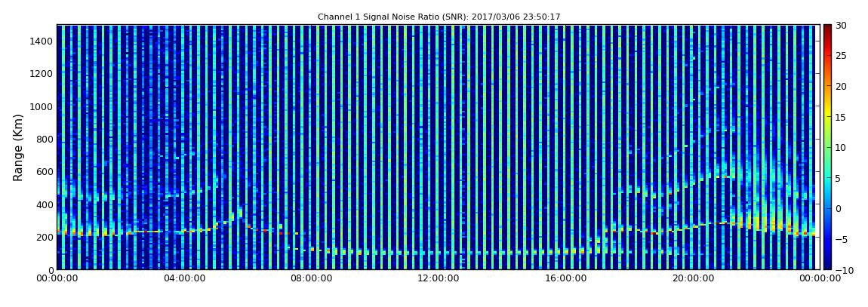This screenshot has width=868, height=307.
Task: Click the 04:00:00 time axis label
Action: (184, 279)
